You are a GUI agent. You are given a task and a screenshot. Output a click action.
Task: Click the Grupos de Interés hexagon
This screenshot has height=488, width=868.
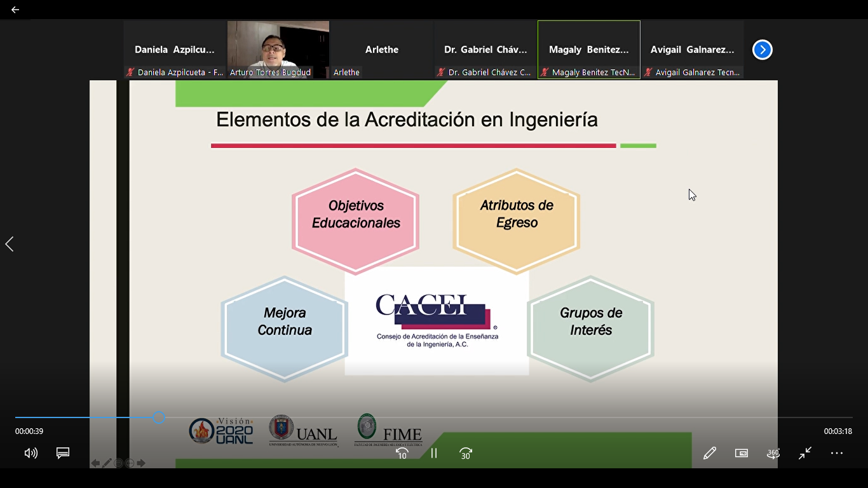click(x=591, y=329)
